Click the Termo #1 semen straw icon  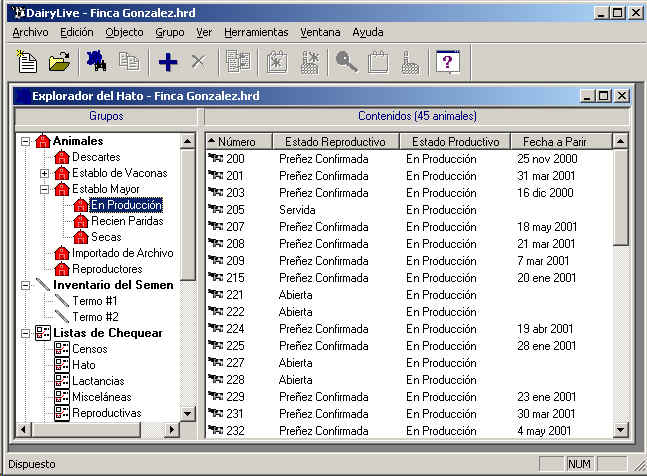tap(62, 301)
